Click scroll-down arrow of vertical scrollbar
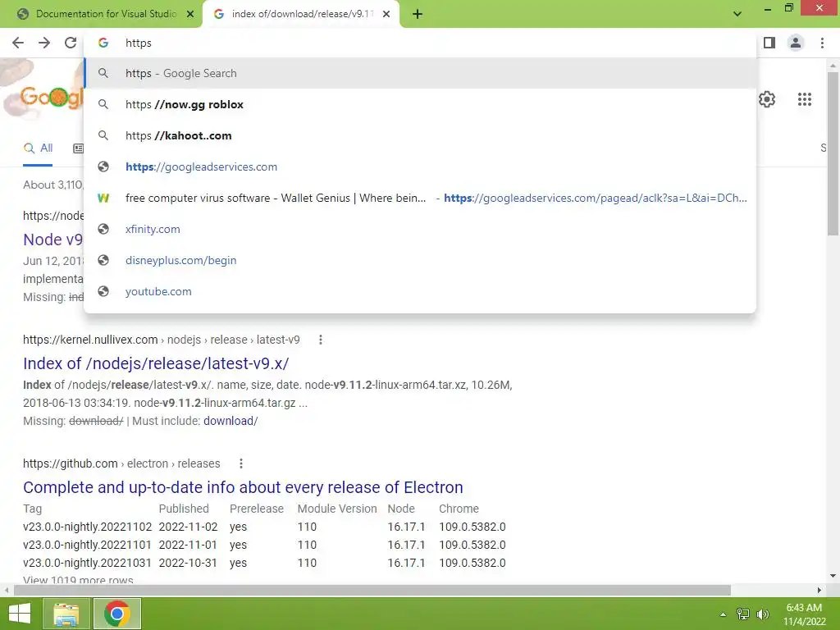 (833, 577)
